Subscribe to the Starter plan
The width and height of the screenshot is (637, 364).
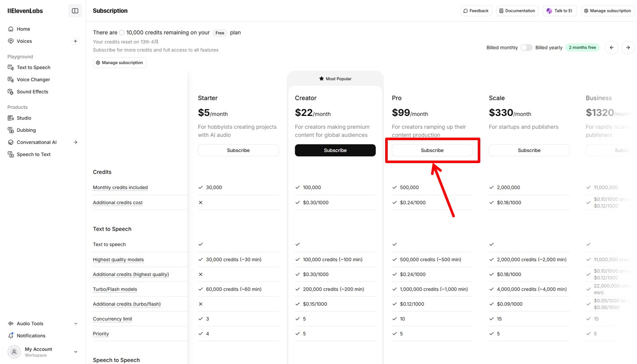(238, 150)
